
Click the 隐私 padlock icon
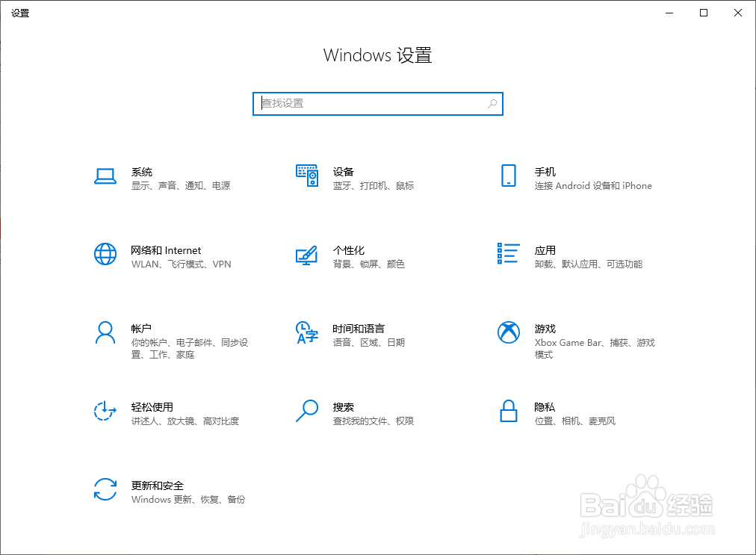coord(508,411)
